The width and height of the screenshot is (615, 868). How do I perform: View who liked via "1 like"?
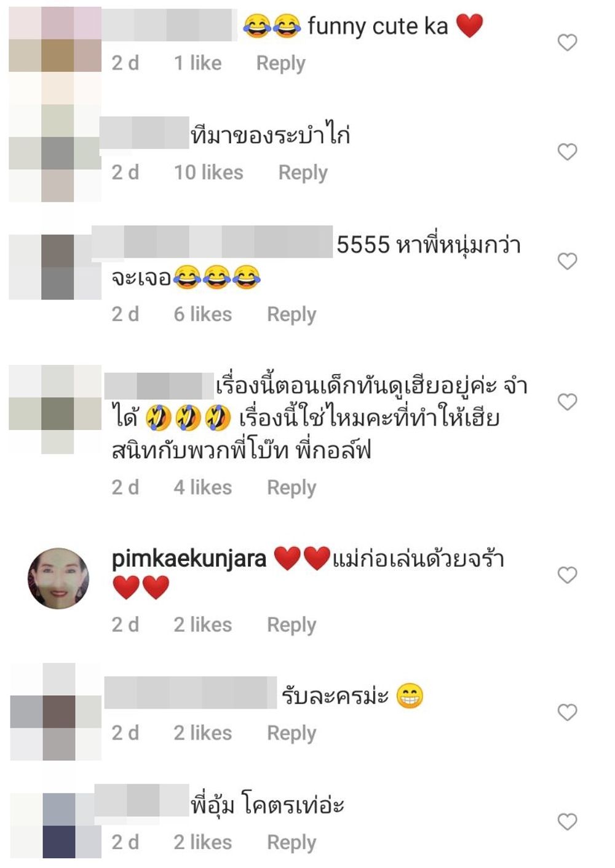[197, 63]
